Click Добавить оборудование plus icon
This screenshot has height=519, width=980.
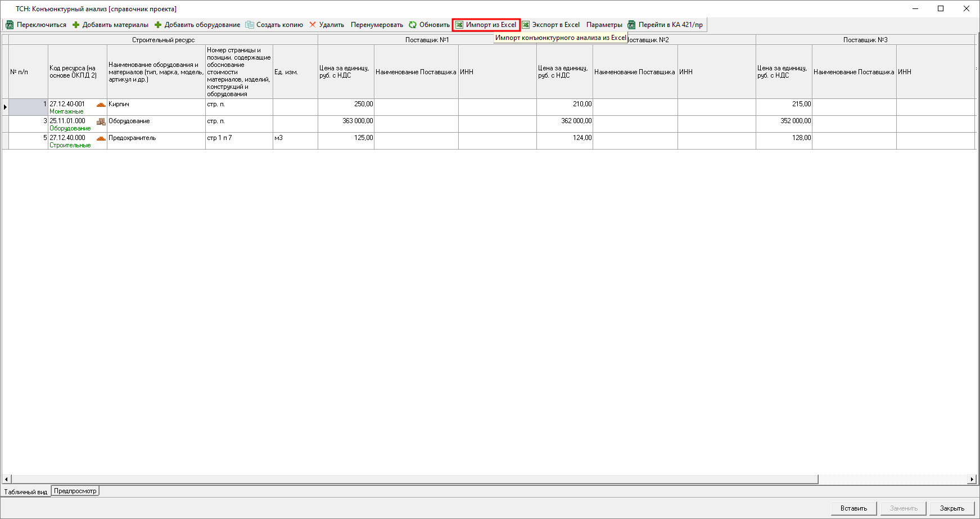pos(158,25)
